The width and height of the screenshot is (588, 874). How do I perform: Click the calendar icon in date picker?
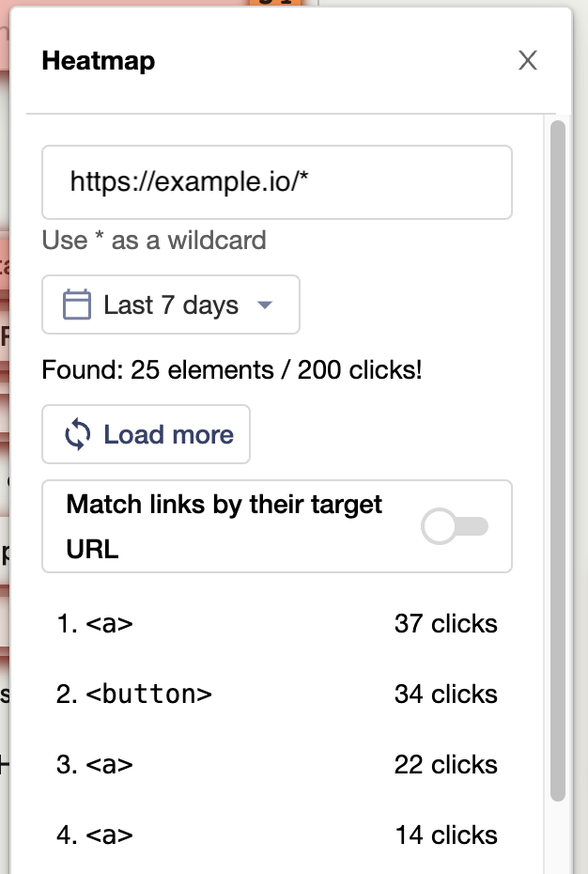[x=76, y=305]
